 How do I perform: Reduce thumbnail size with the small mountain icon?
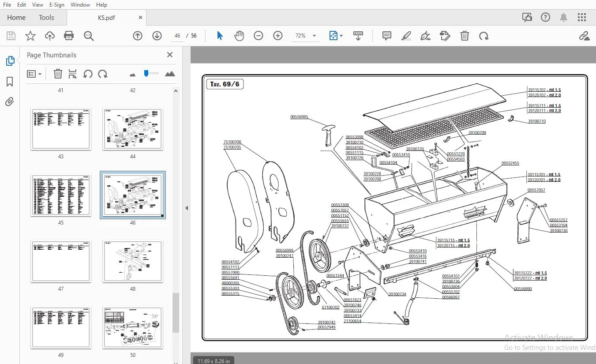click(x=132, y=75)
